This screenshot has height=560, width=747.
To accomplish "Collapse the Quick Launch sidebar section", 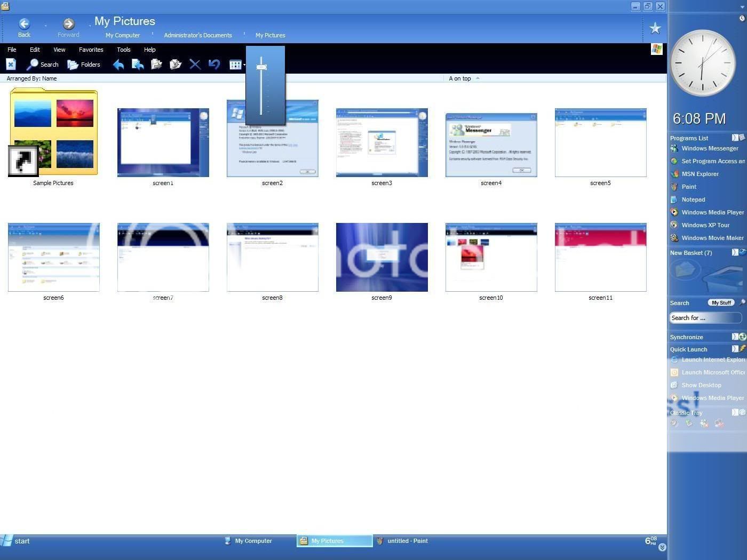I will point(735,349).
